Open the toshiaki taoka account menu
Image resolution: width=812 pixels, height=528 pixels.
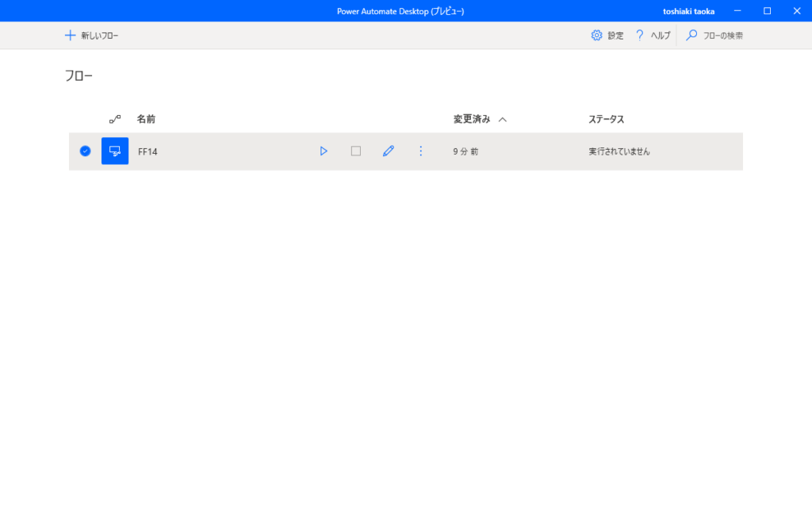(x=689, y=11)
